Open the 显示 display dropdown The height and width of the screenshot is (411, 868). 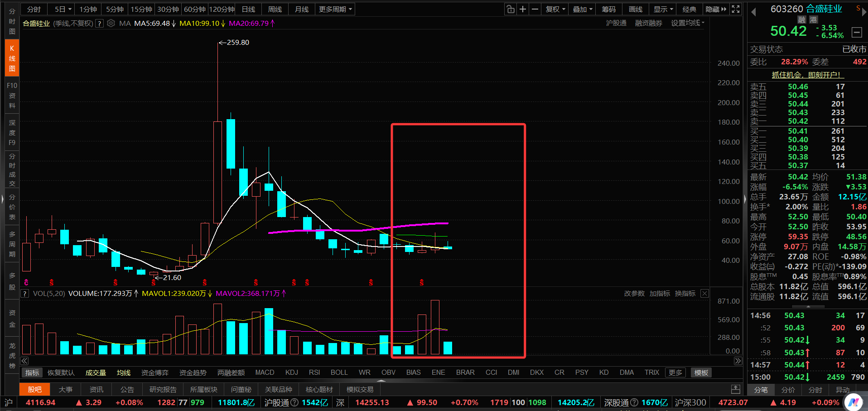[663, 9]
